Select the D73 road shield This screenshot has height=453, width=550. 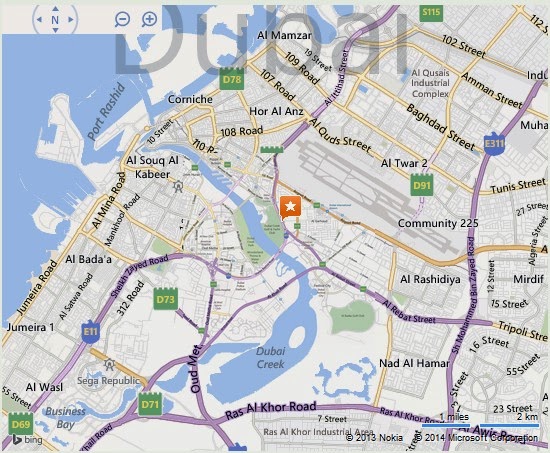(x=166, y=299)
